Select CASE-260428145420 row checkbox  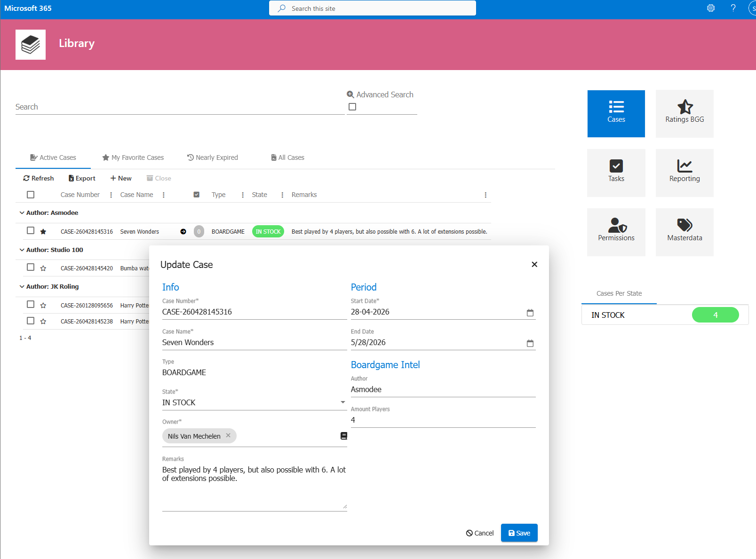click(31, 267)
